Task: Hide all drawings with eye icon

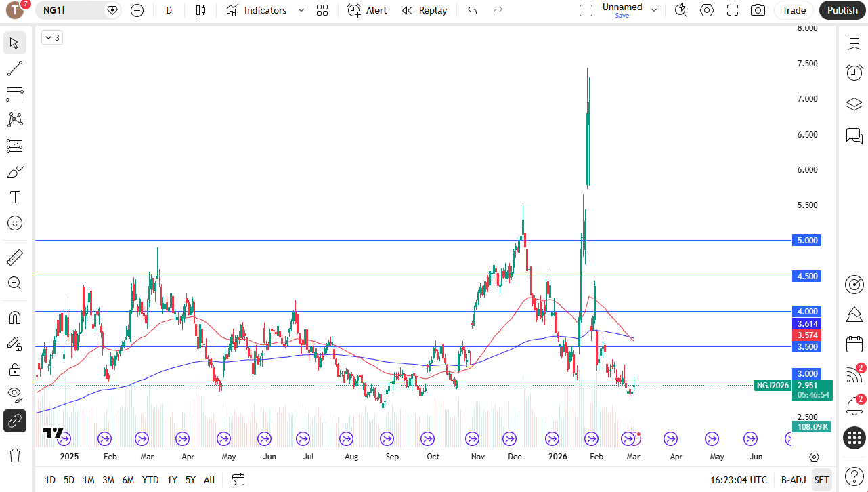Action: click(x=15, y=394)
